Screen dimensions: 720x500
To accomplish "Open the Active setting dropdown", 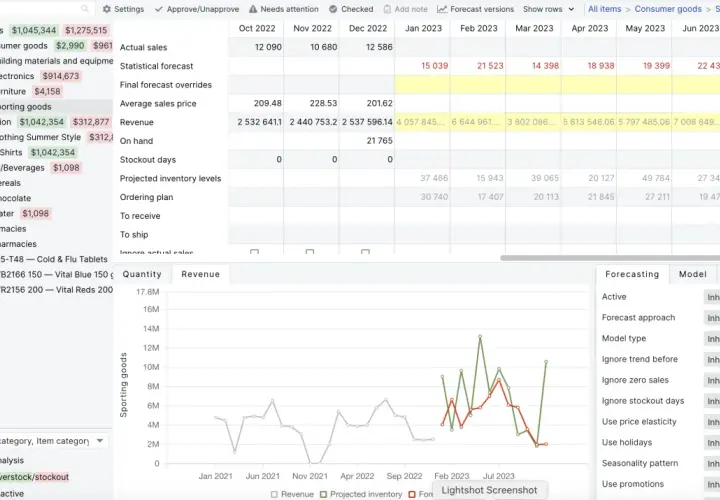I will (x=711, y=297).
